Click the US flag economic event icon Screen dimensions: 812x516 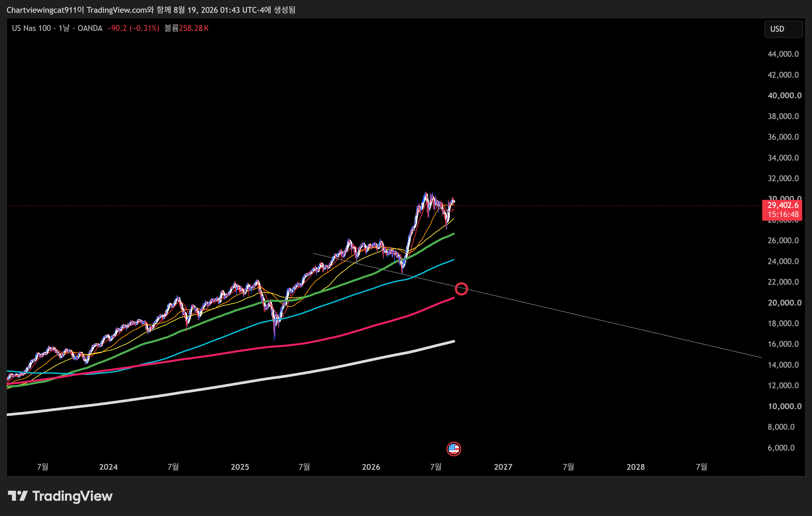(x=453, y=449)
